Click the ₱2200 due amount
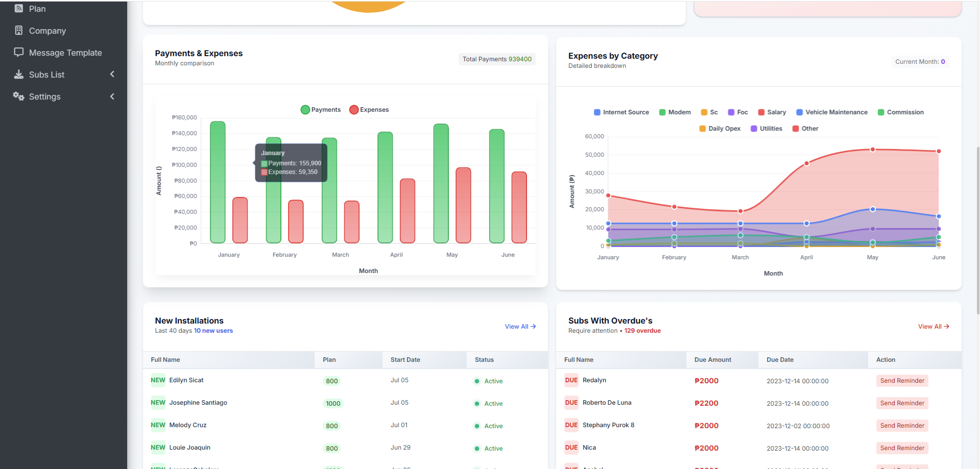Screen dimensions: 980x469 click(x=706, y=403)
